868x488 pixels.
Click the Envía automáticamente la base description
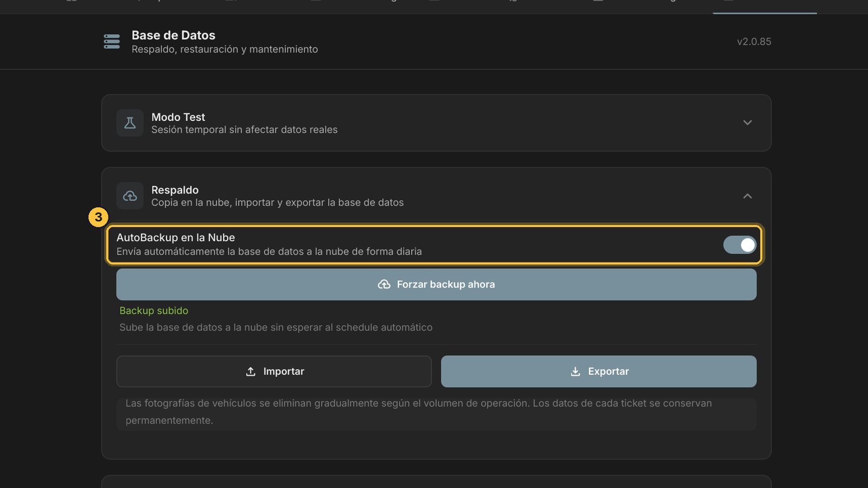[x=269, y=252]
